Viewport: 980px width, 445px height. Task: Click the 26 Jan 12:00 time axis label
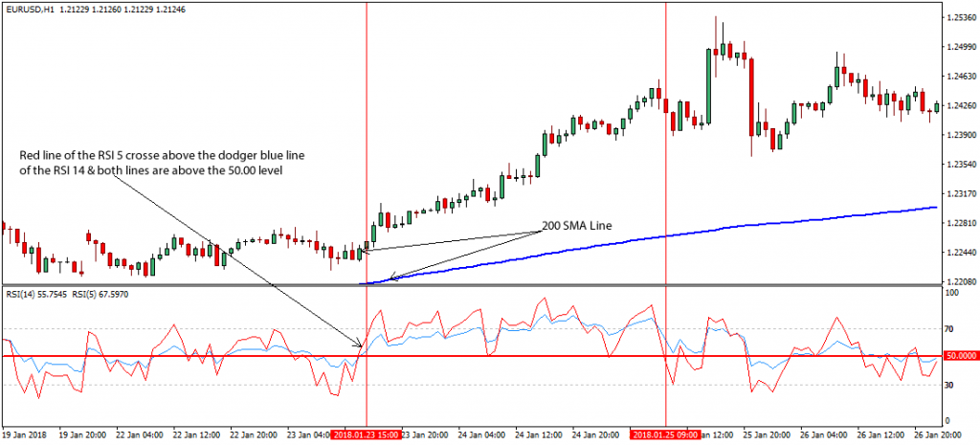pos(881,434)
